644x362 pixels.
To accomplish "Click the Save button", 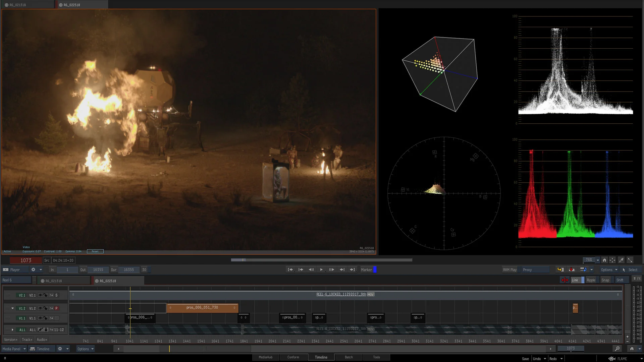I will click(525, 359).
